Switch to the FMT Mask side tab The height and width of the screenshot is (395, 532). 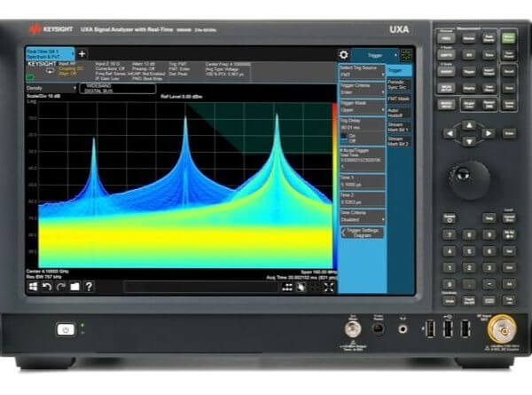tap(399, 99)
